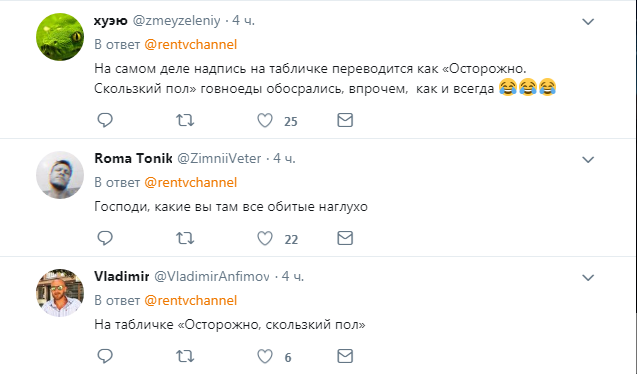637x374 pixels.
Task: Send Vladimir's tweet via envelope icon
Action: pos(345,356)
